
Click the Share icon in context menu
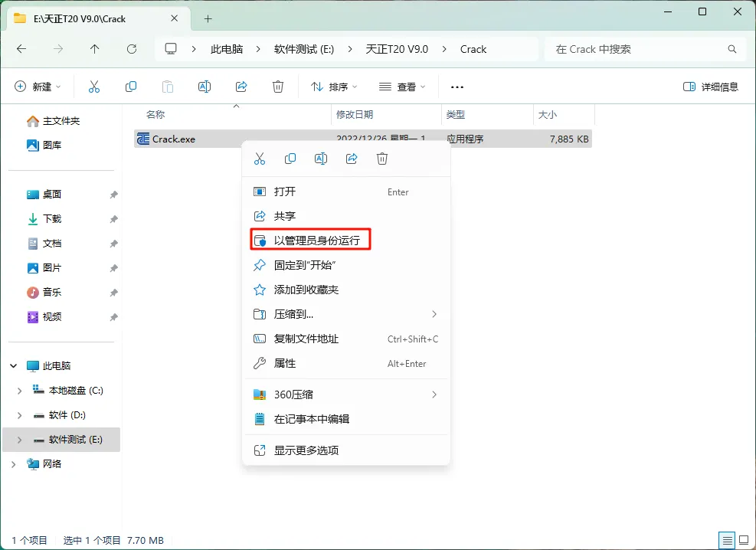coord(352,159)
